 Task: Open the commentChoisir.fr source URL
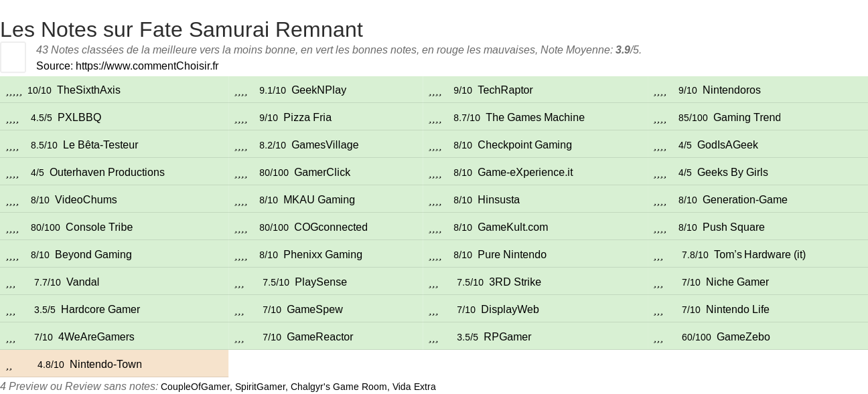[147, 66]
